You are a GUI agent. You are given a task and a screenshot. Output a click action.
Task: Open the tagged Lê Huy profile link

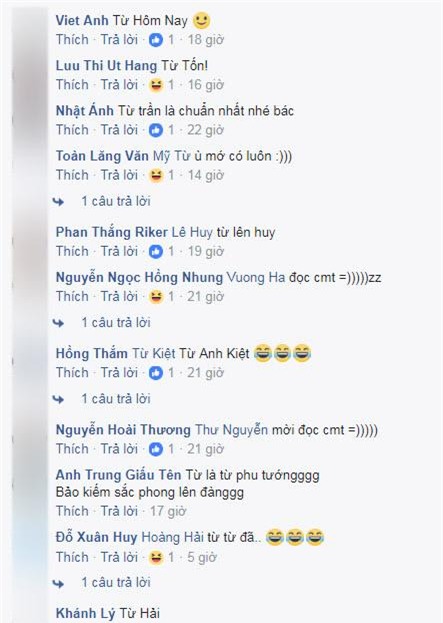click(x=192, y=232)
